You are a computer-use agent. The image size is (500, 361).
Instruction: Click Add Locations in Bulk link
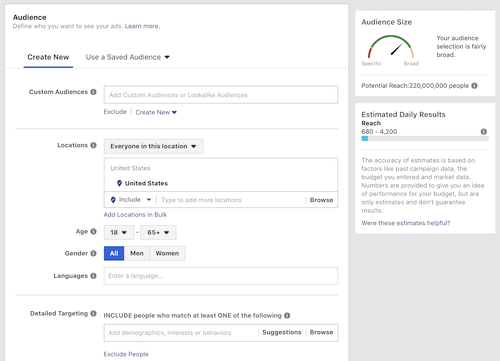point(135,215)
